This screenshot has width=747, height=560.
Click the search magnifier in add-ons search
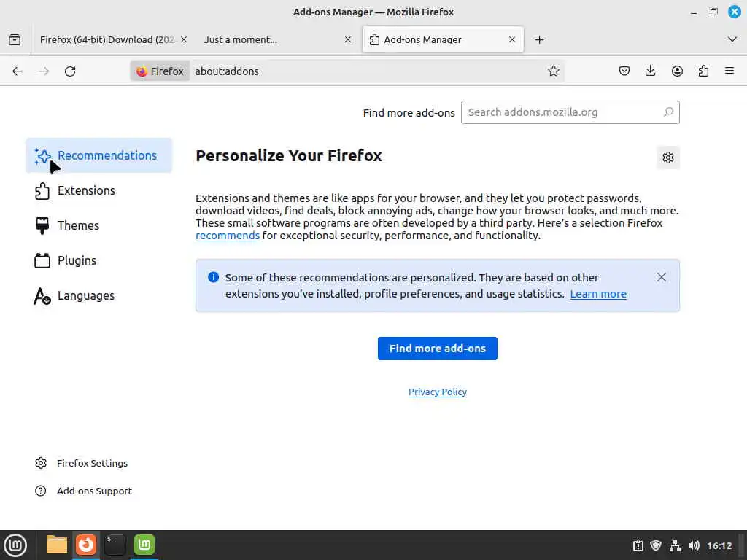668,112
